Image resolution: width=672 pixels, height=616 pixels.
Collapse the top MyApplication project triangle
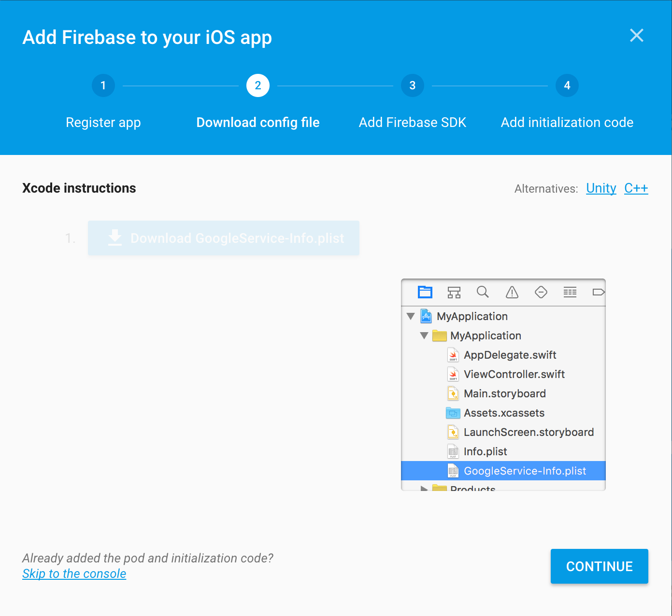tap(411, 316)
